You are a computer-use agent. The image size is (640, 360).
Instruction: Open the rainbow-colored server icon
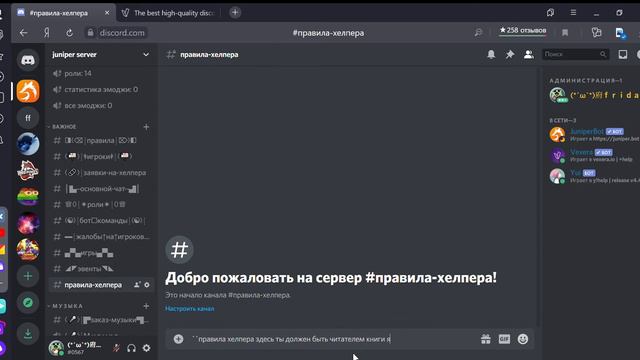click(x=28, y=197)
